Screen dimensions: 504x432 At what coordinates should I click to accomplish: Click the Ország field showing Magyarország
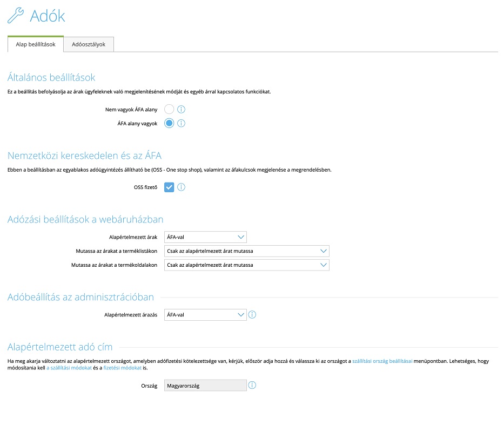tap(205, 386)
